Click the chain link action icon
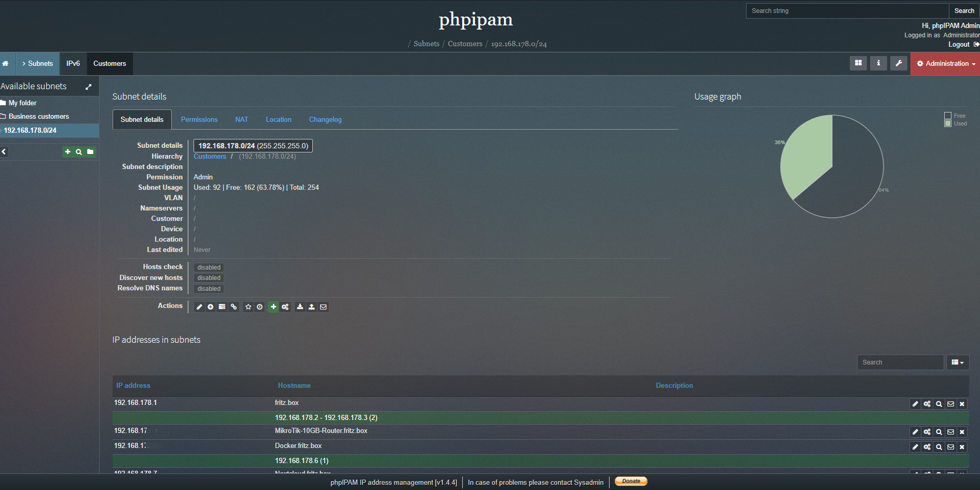This screenshot has height=490, width=980. click(234, 307)
